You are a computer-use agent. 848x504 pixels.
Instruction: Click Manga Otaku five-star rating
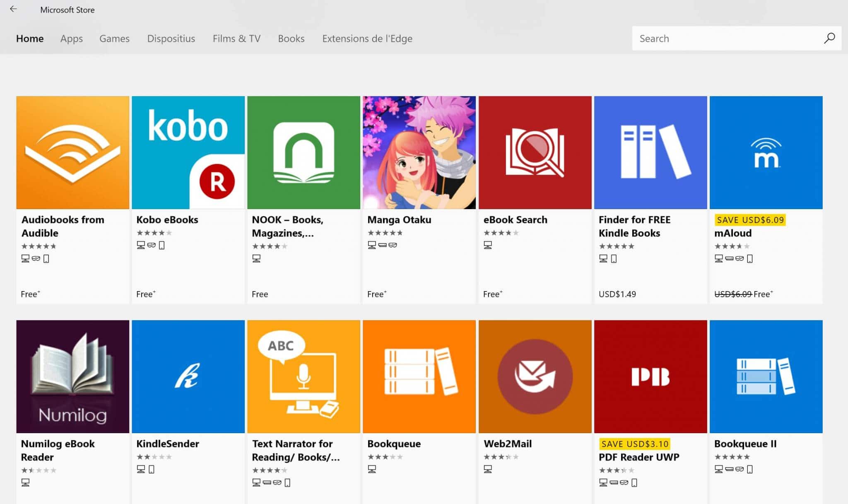pos(385,233)
